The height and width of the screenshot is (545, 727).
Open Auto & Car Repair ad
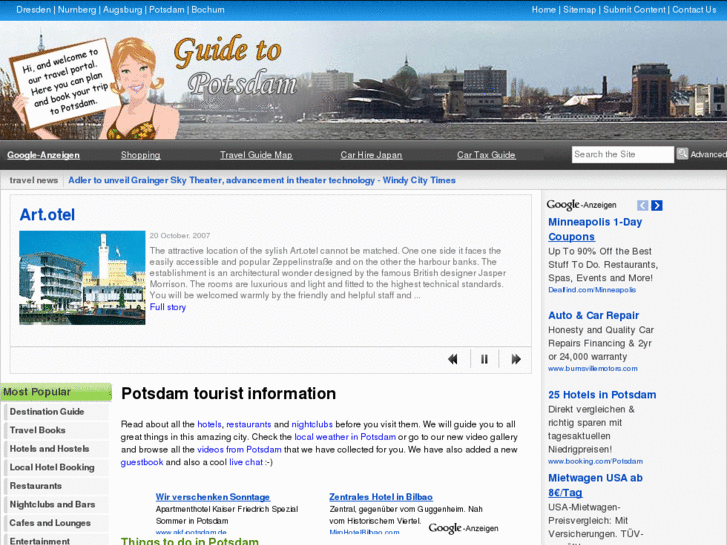coord(593,315)
